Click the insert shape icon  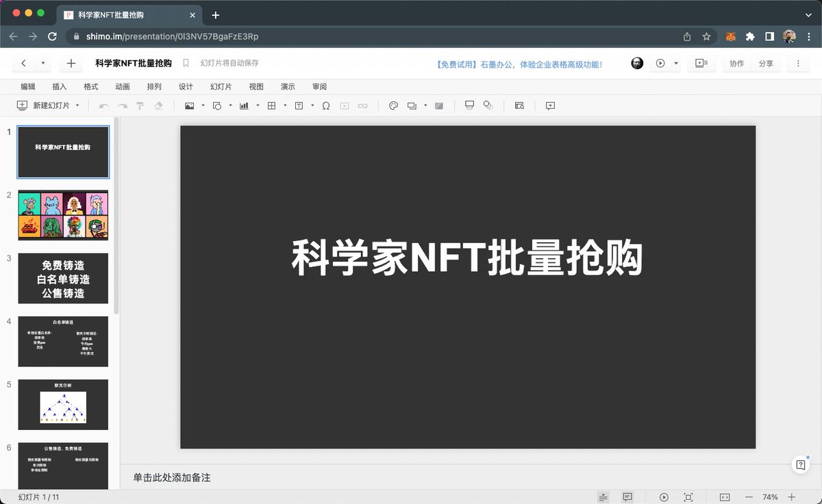coord(217,105)
